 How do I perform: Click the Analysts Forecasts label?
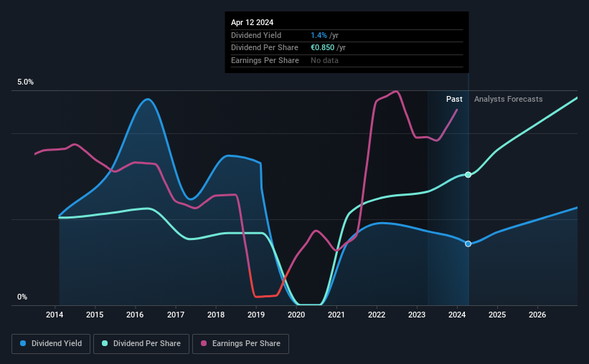508,99
